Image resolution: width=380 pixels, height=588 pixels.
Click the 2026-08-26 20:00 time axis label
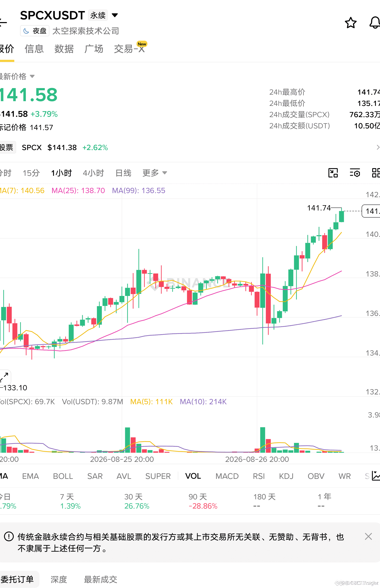click(257, 459)
